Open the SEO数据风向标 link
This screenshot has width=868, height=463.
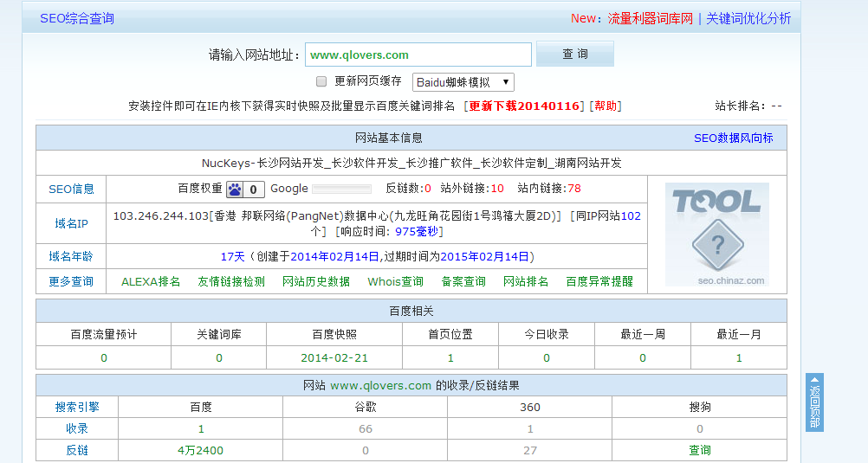(x=734, y=138)
